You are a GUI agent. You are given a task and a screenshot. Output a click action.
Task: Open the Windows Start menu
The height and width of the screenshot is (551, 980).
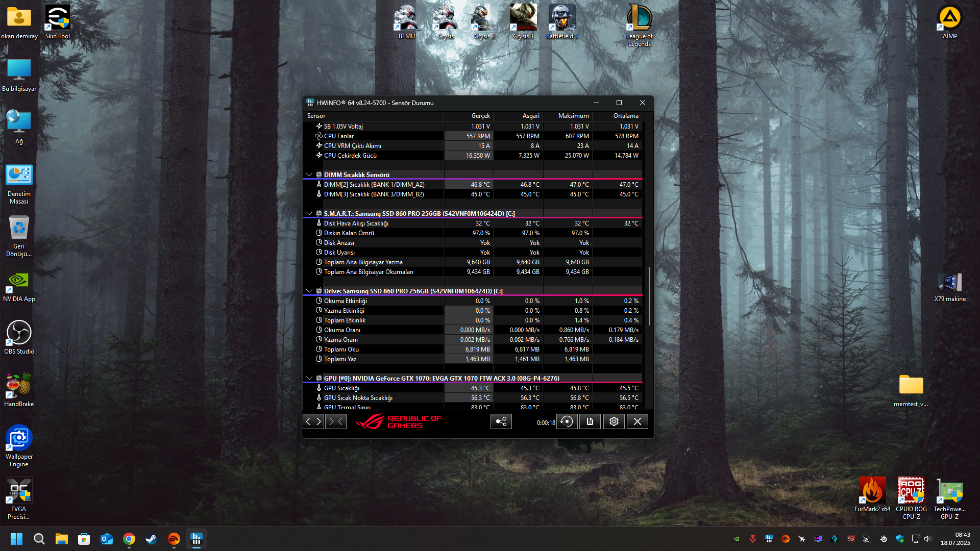point(16,539)
